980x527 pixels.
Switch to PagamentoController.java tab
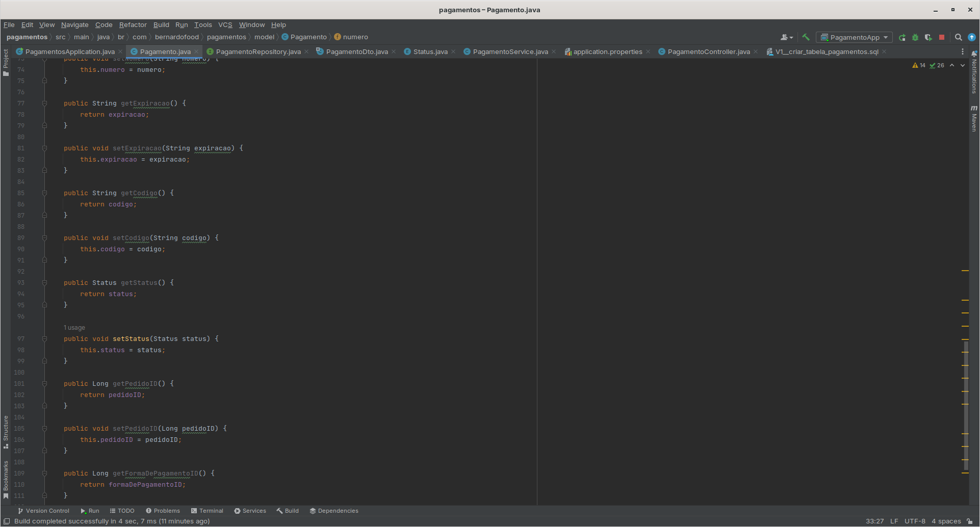click(x=708, y=51)
